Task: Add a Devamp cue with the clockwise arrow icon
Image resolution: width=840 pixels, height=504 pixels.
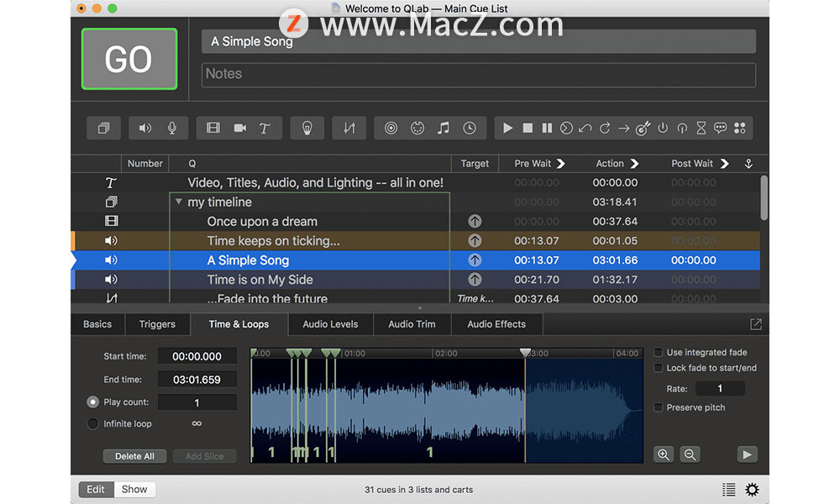Action: coord(605,128)
